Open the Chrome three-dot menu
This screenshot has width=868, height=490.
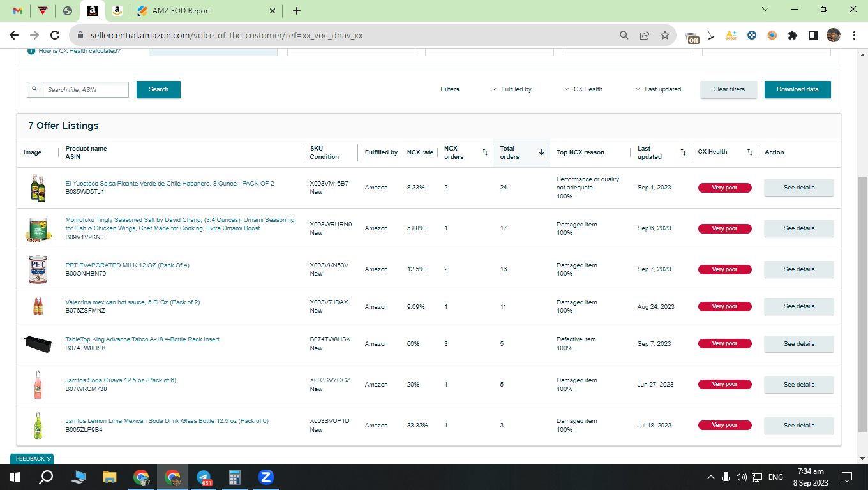(853, 36)
